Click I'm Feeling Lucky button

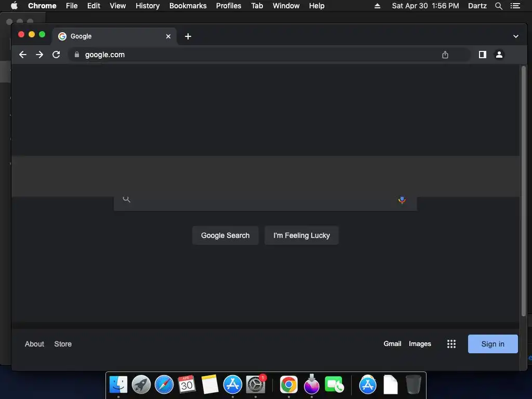coord(302,235)
